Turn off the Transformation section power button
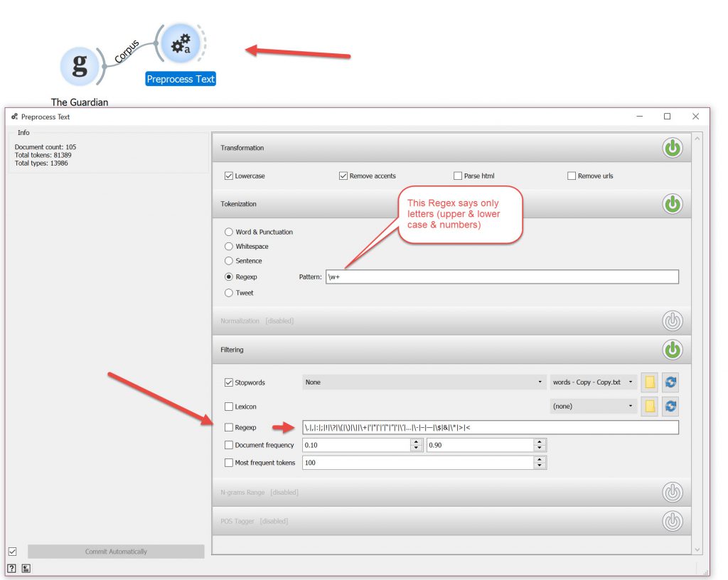Image resolution: width=728 pixels, height=580 pixels. (x=672, y=148)
